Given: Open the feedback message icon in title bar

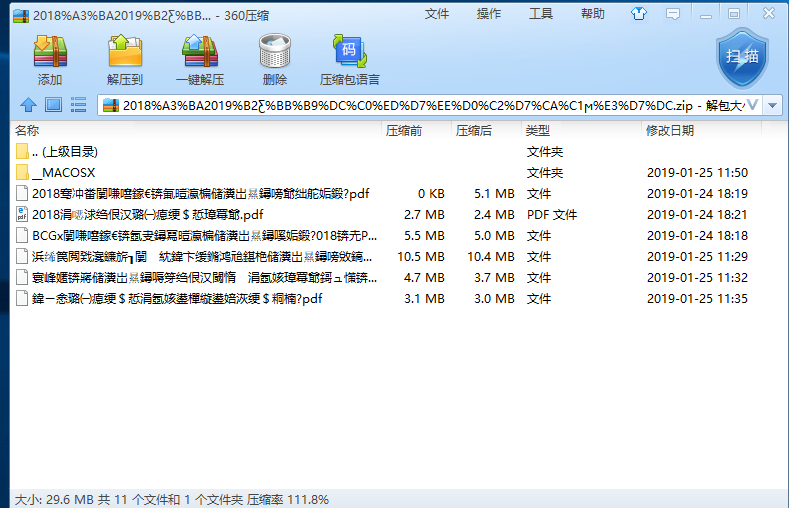Looking at the screenshot, I should 673,14.
